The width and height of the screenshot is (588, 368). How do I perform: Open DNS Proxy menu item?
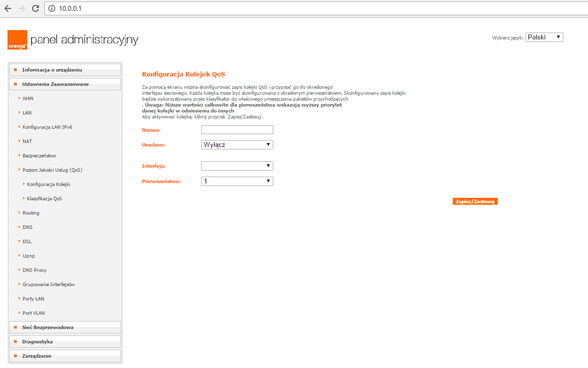[35, 270]
